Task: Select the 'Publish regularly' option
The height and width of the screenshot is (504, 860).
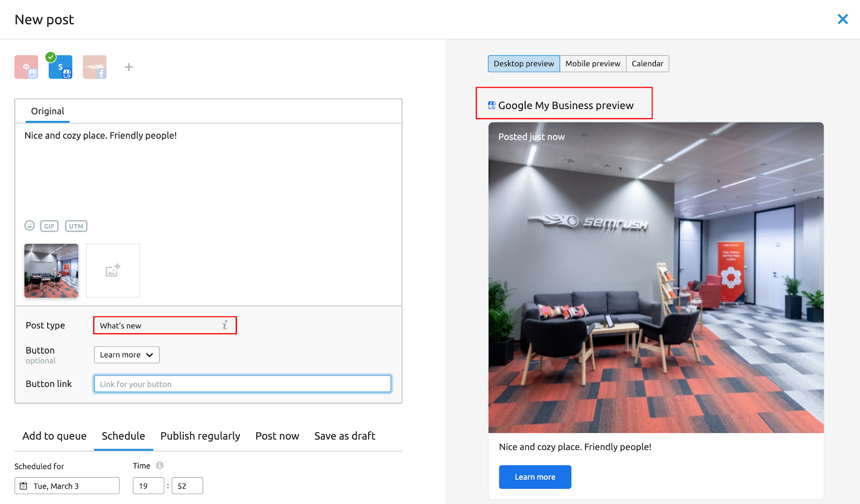Action: point(200,436)
